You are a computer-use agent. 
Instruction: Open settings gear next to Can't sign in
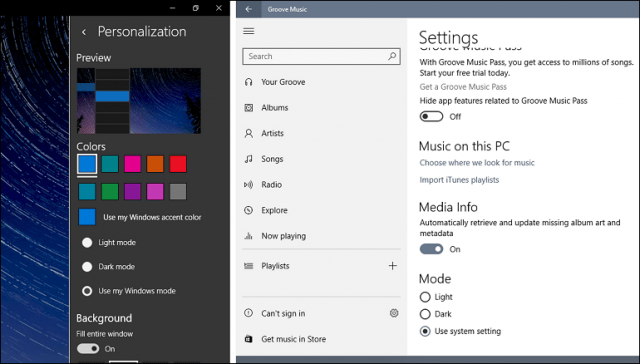[394, 313]
